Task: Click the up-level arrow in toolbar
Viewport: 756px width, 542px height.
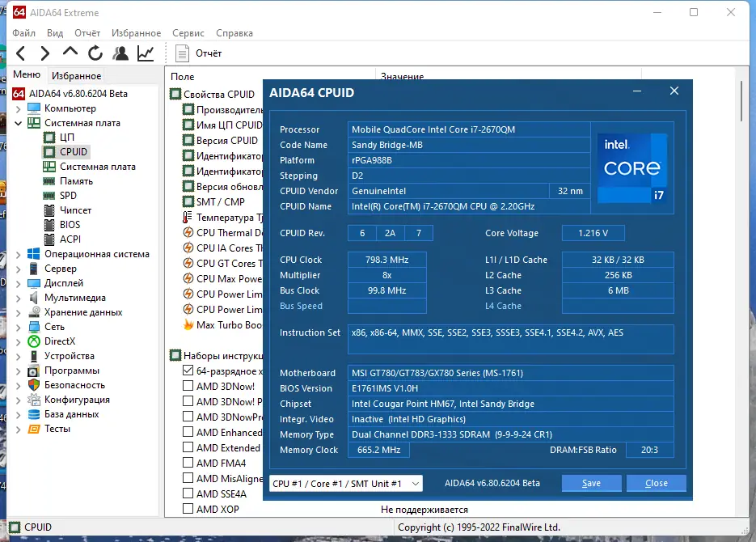Action: click(x=70, y=53)
